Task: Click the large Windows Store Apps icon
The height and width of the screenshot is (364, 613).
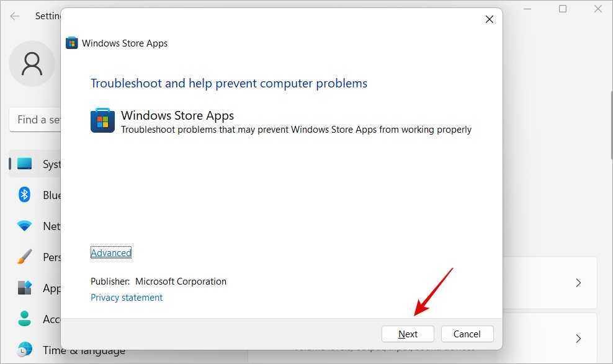Action: 102,120
